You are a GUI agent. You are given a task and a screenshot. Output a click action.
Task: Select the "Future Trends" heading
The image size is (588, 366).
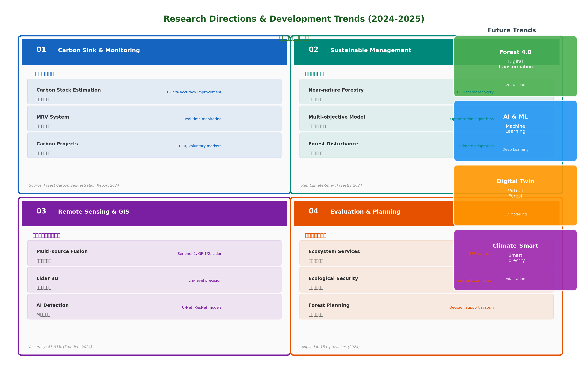tap(512, 30)
